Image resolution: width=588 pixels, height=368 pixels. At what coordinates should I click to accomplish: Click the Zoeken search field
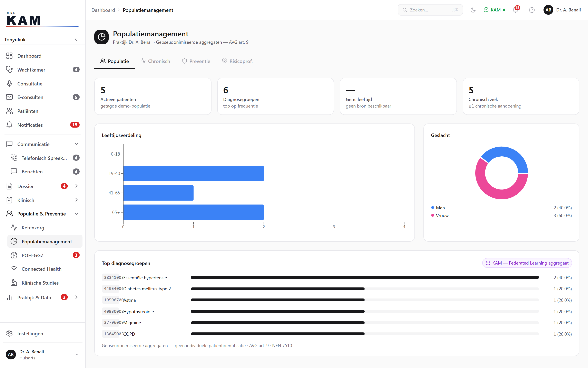(x=430, y=10)
